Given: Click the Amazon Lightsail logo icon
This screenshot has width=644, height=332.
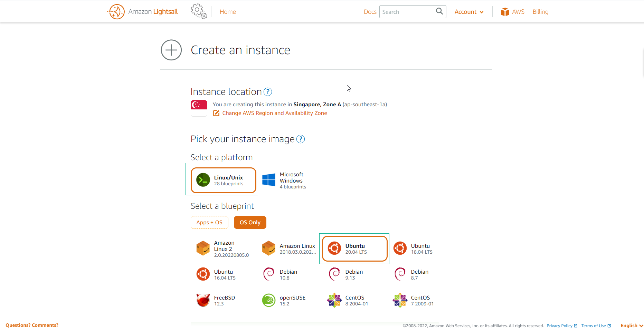Looking at the screenshot, I should 116,12.
